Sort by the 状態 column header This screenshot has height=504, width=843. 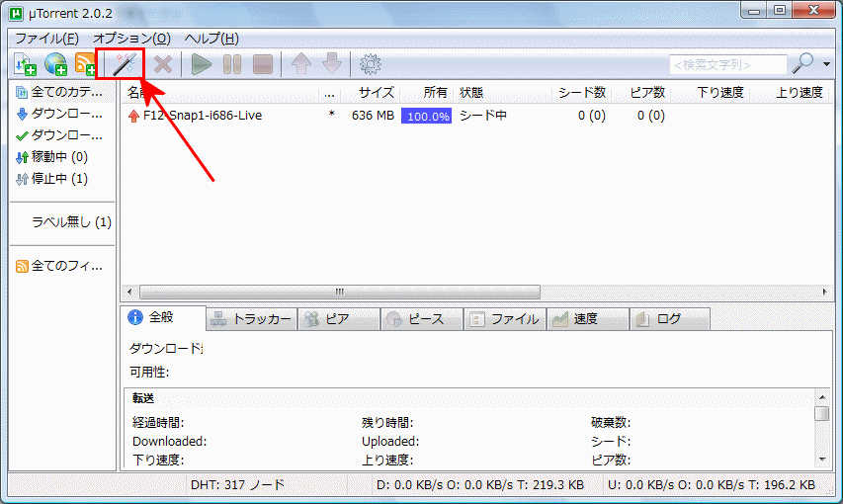tap(503, 93)
